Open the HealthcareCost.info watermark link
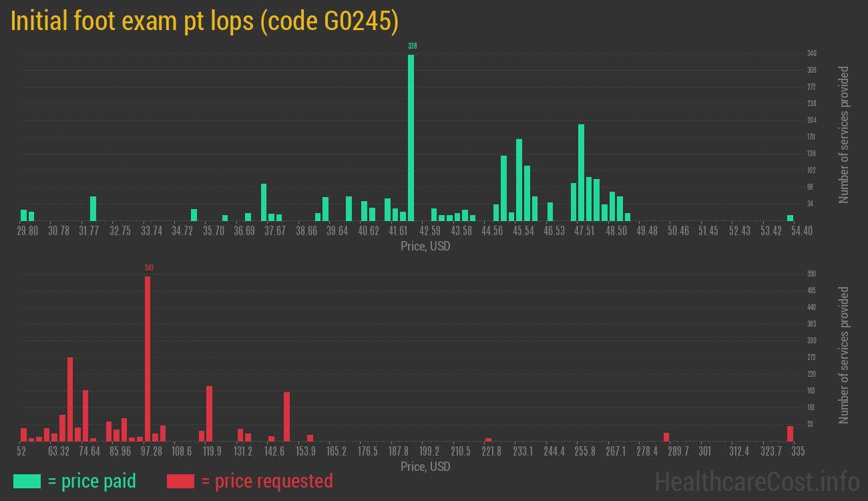This screenshot has height=501, width=868. pyautogui.click(x=756, y=481)
